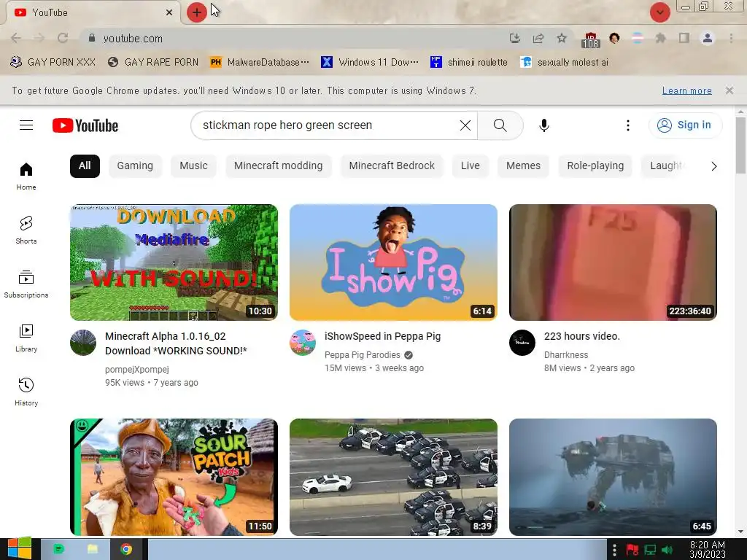Image resolution: width=747 pixels, height=560 pixels.
Task: Open the Chrome profile avatar
Action: click(708, 38)
